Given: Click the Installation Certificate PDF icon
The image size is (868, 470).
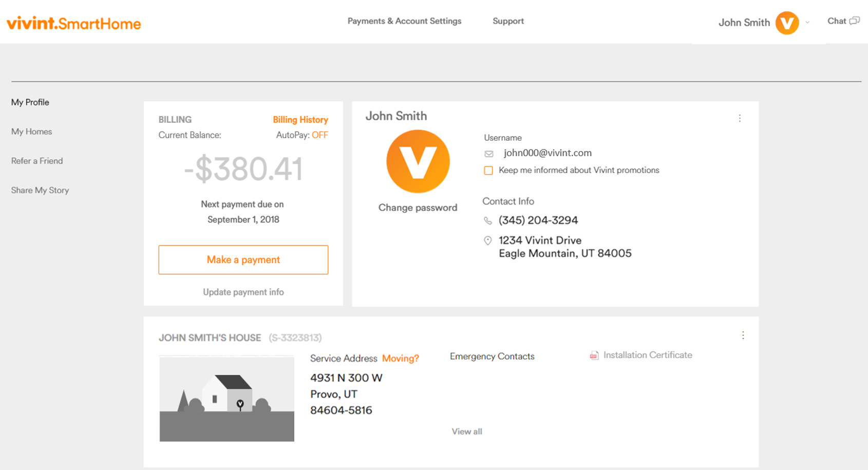Looking at the screenshot, I should coord(594,355).
